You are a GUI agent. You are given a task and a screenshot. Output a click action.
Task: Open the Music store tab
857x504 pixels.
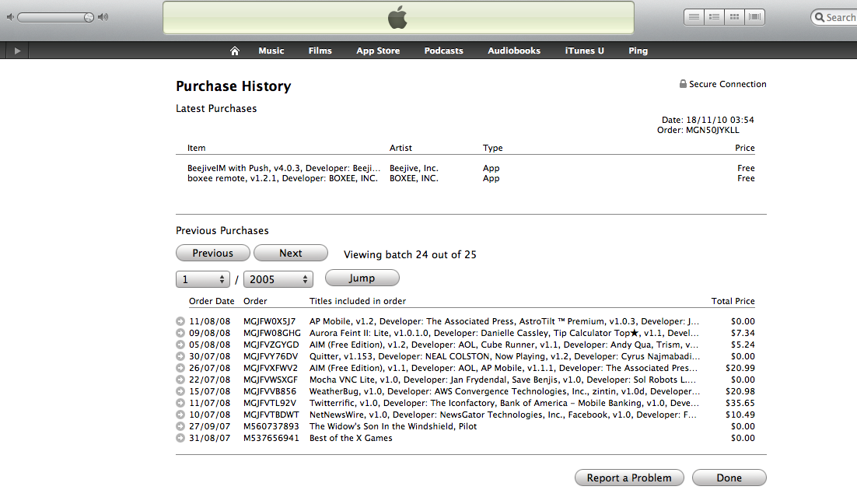click(x=271, y=51)
